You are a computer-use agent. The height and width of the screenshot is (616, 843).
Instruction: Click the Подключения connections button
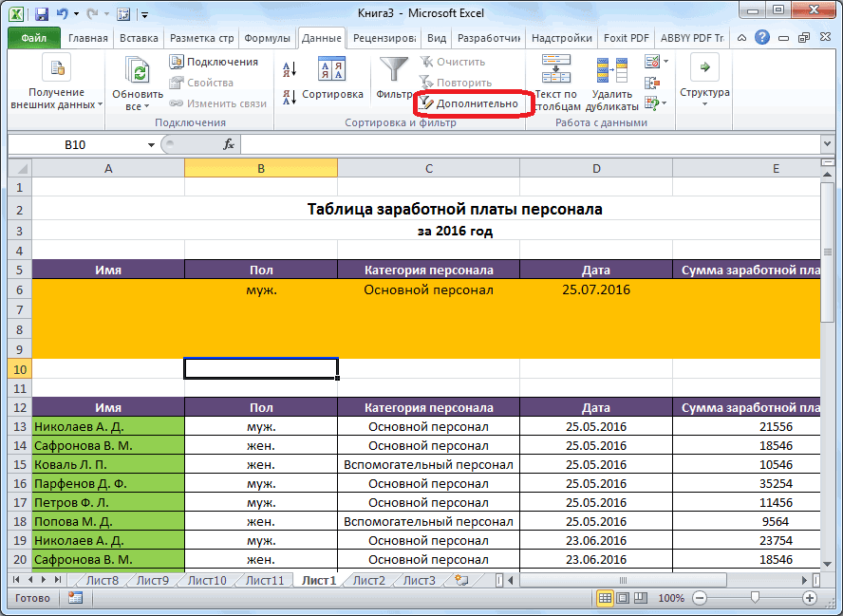coord(215,62)
